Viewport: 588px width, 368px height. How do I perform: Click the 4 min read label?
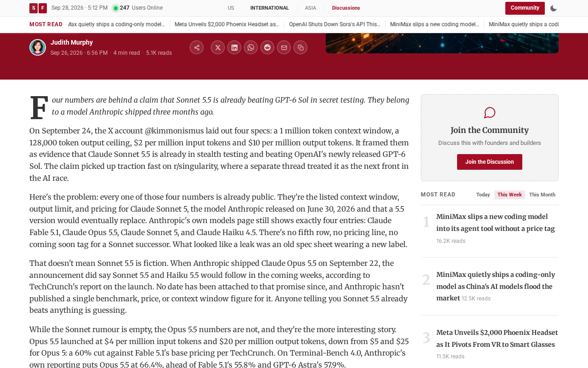tap(127, 53)
